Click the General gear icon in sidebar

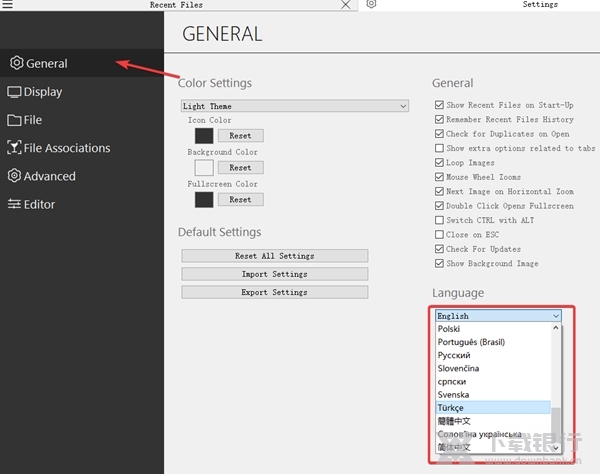[x=16, y=63]
